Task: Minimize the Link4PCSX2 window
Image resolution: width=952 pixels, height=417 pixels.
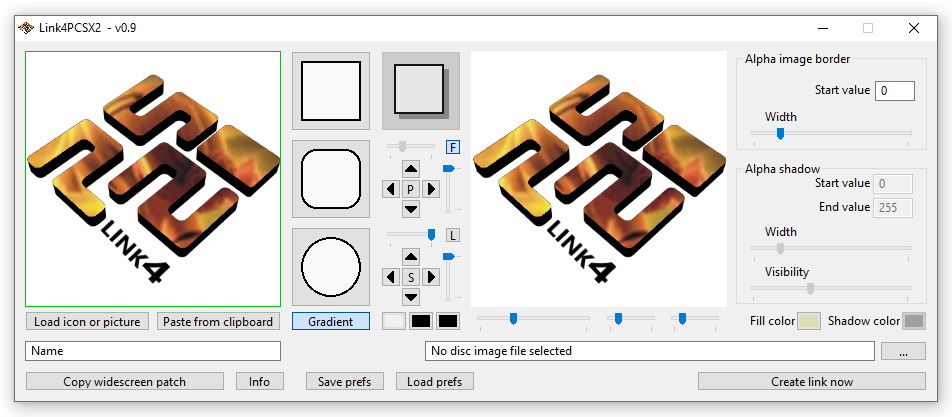Action: click(823, 28)
